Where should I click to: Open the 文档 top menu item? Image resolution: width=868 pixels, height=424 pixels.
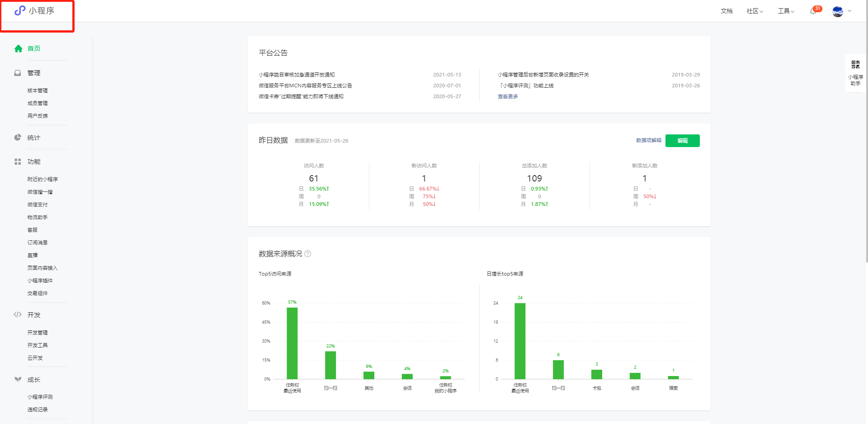tap(726, 11)
